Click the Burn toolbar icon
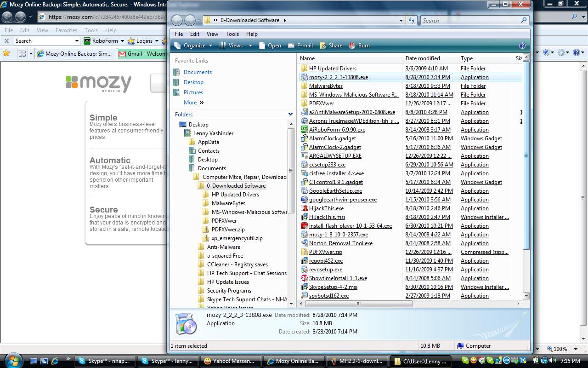This screenshot has width=588, height=368. [x=359, y=45]
